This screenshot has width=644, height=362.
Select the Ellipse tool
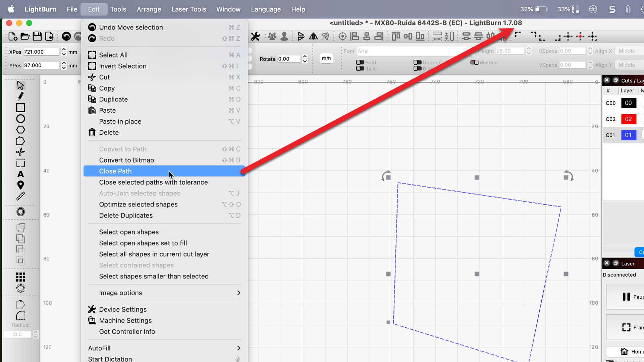pyautogui.click(x=20, y=118)
